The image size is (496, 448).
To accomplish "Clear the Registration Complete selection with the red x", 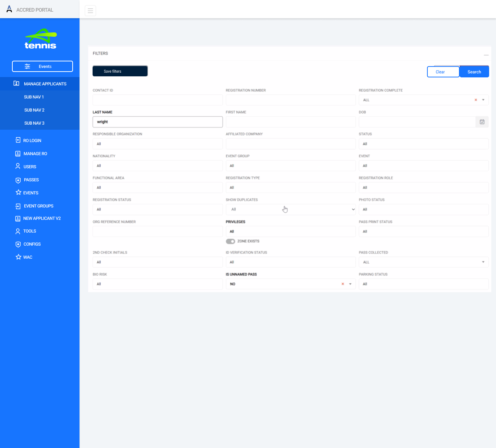I will pyautogui.click(x=476, y=100).
